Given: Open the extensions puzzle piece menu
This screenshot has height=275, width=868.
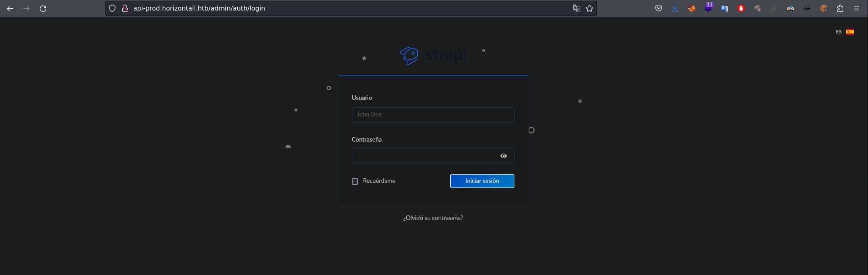Looking at the screenshot, I should click(x=840, y=8).
